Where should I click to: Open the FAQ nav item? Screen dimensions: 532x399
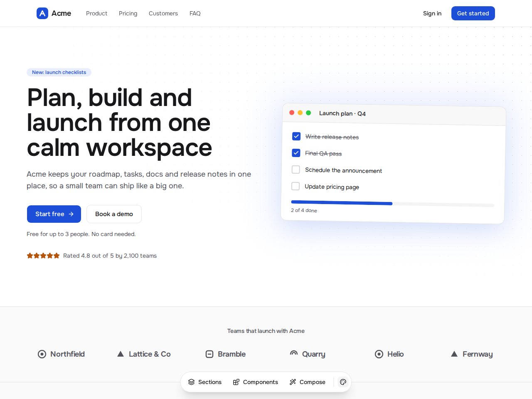pos(195,13)
